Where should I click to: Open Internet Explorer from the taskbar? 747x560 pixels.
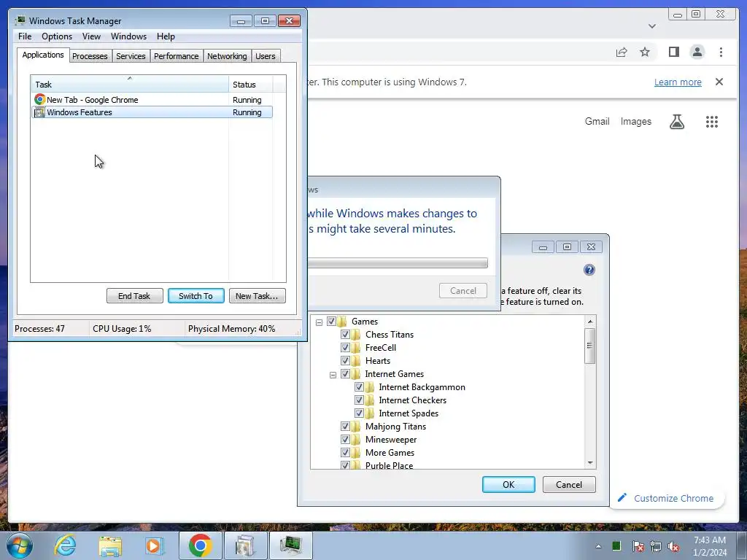[65, 545]
